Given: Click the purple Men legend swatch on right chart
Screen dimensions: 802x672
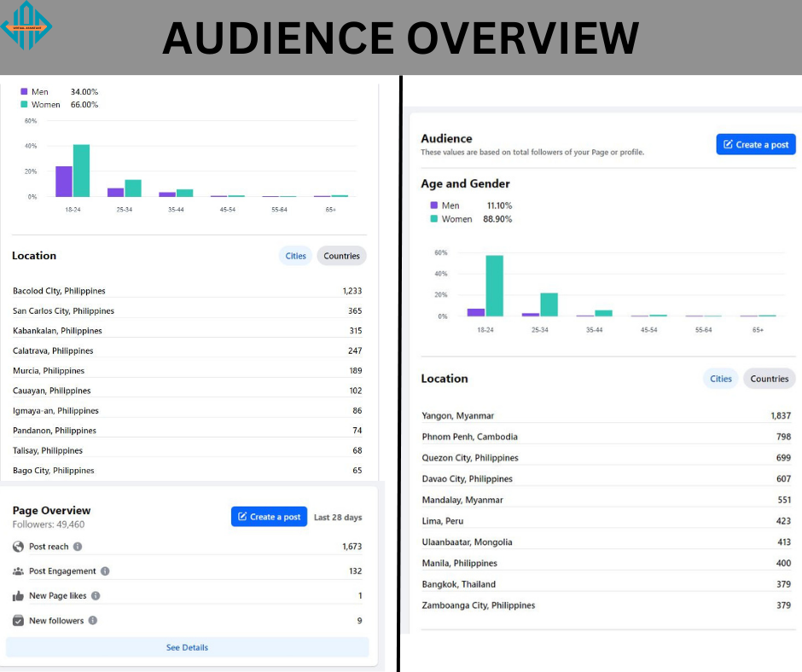Looking at the screenshot, I should click(x=433, y=205).
